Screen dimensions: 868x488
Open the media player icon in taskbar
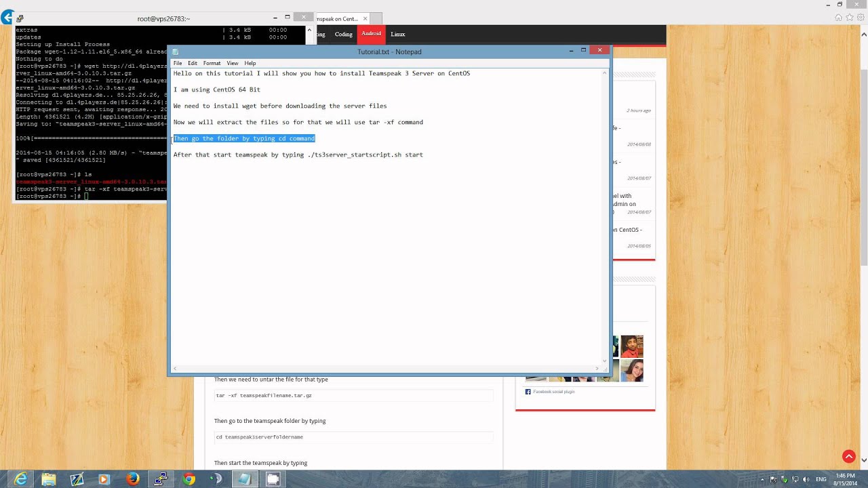tap(104, 479)
